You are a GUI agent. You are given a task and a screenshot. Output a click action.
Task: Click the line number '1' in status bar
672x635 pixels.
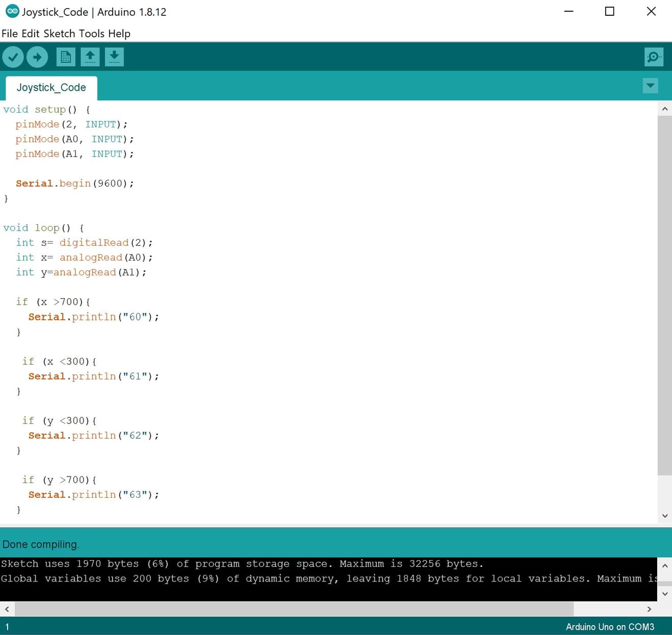[x=7, y=627]
